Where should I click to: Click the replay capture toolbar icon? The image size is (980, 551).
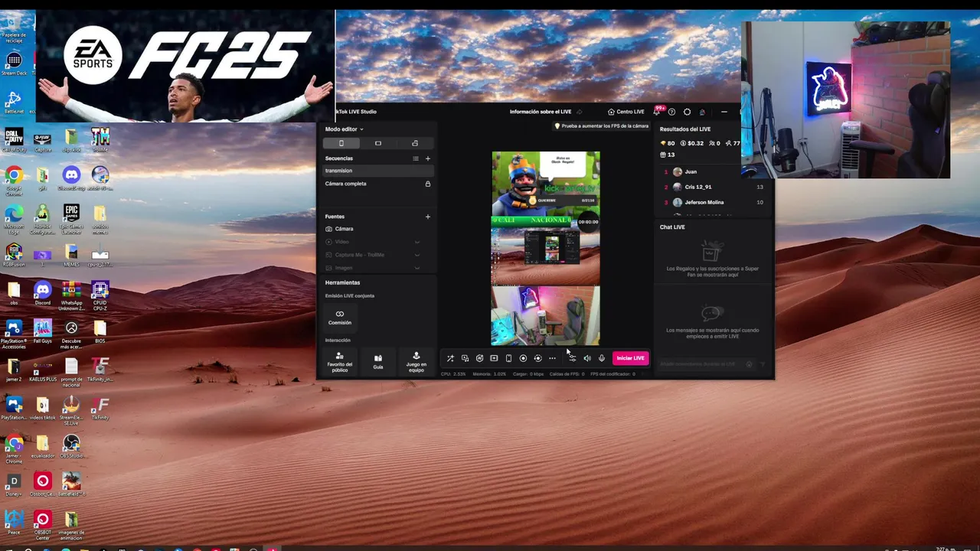(537, 358)
